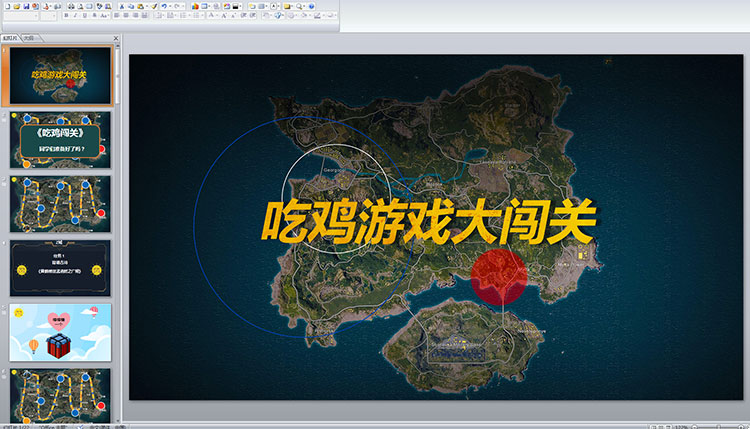
Task: Select the red circle shape on the map
Action: click(499, 276)
